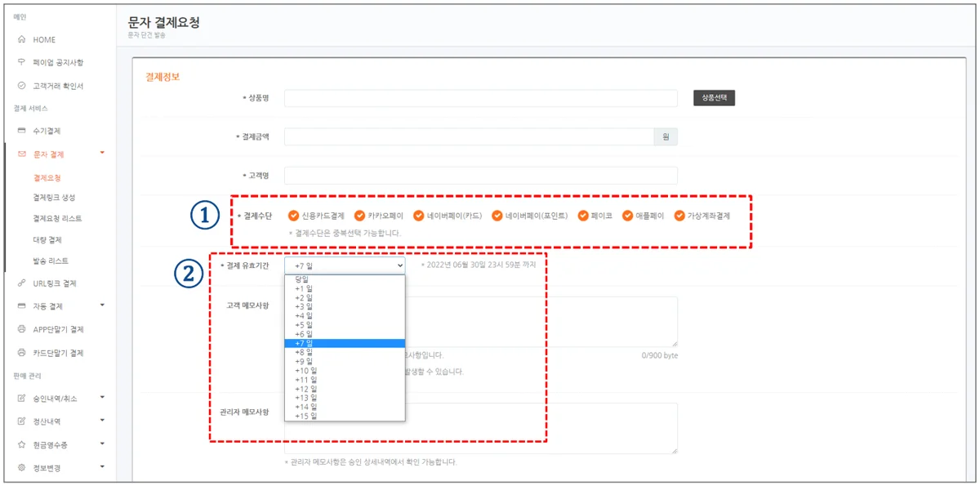Click the APP단말기 결제 printer icon
The image size is (980, 486).
point(21,329)
